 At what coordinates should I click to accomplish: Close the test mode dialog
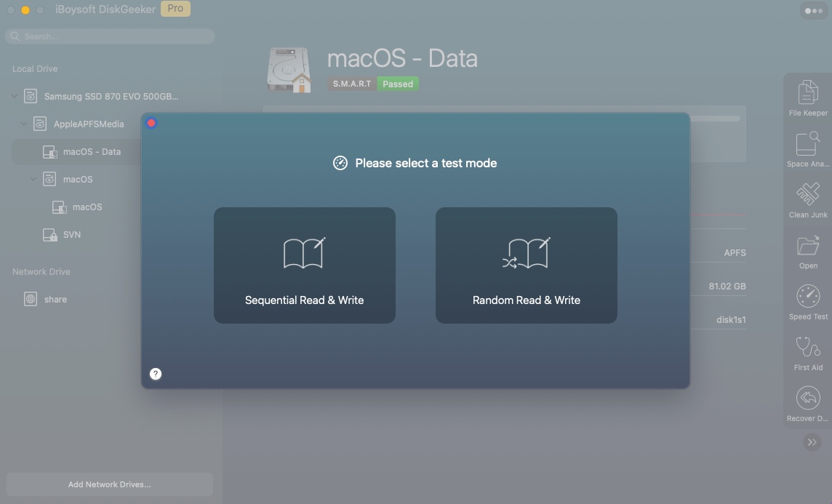151,123
